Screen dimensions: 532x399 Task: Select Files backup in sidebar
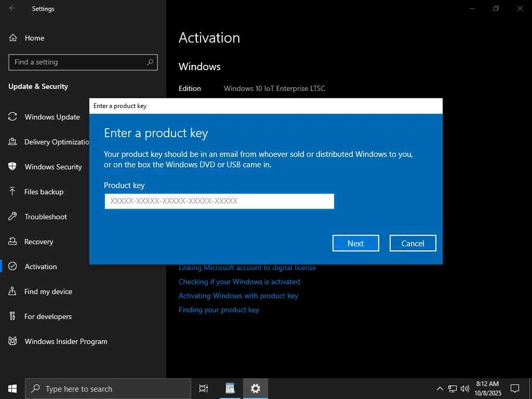pos(44,192)
